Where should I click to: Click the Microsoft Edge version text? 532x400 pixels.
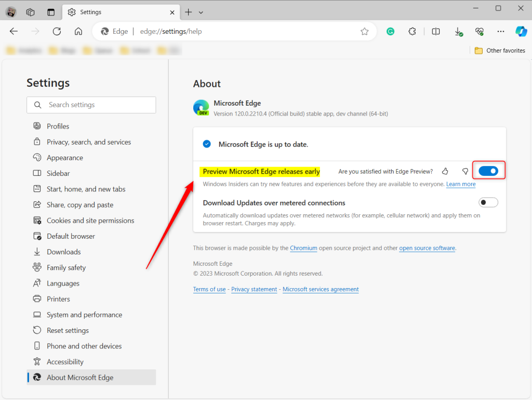tap(301, 114)
